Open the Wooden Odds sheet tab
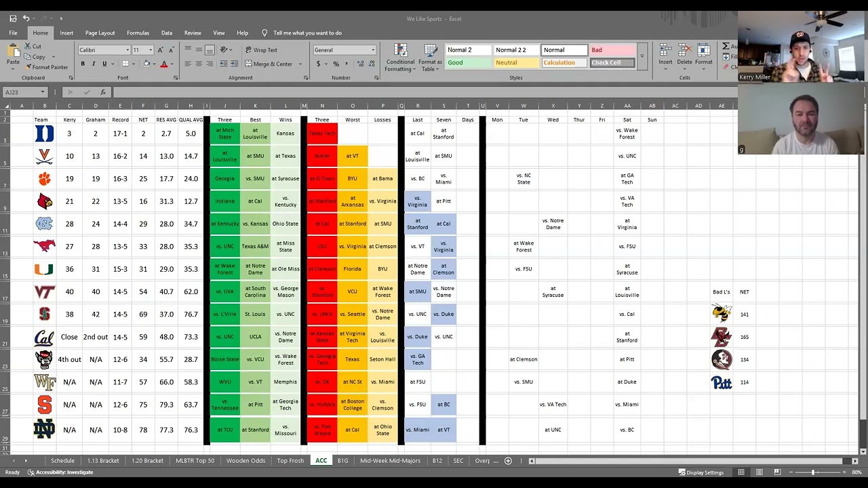This screenshot has width=868, height=488. (x=245, y=461)
